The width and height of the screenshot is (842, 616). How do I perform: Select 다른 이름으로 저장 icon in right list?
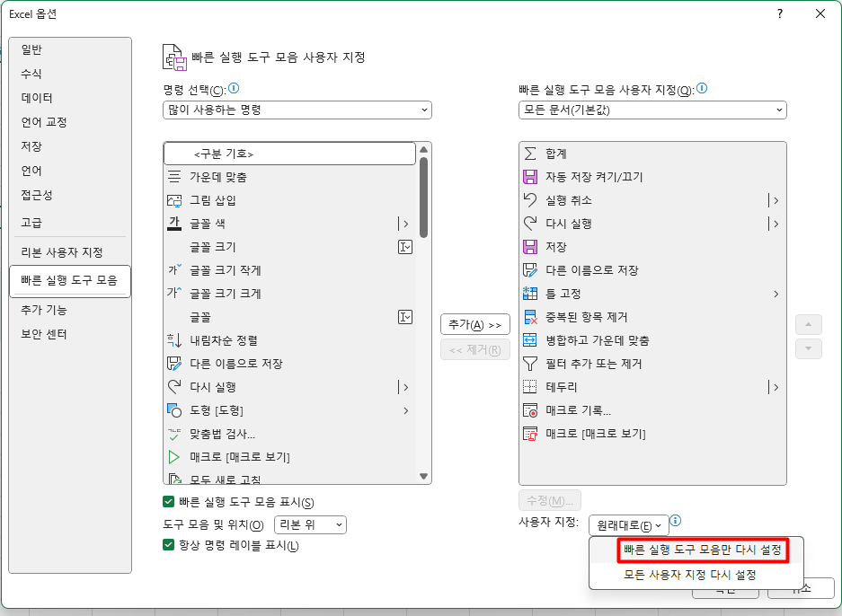pos(530,270)
